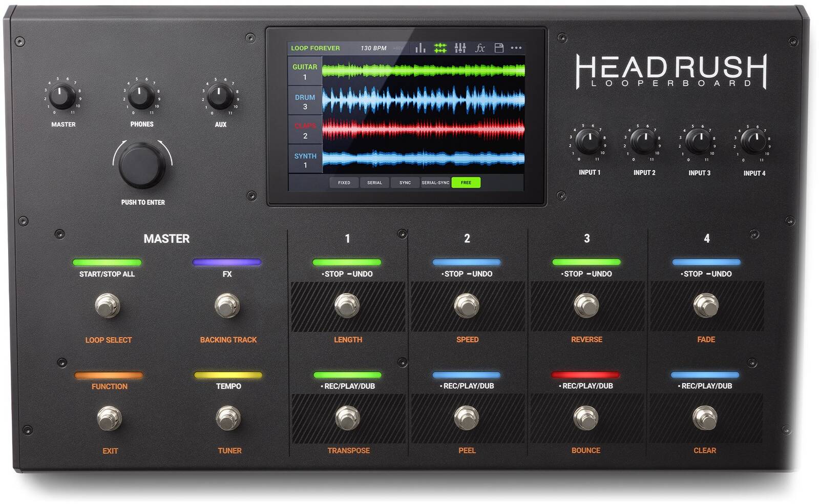
Task: Hit track 3 STOP-UNDO footswitch
Action: point(586,305)
